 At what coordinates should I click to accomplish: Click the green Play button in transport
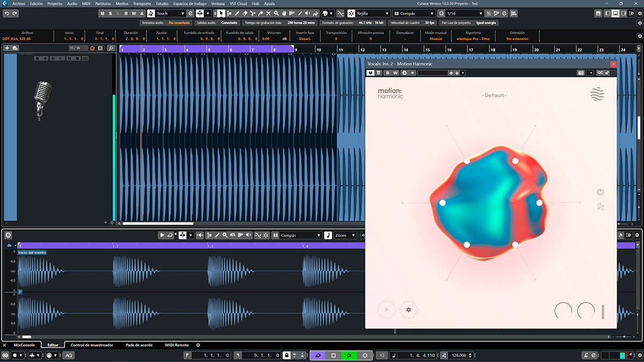click(349, 355)
